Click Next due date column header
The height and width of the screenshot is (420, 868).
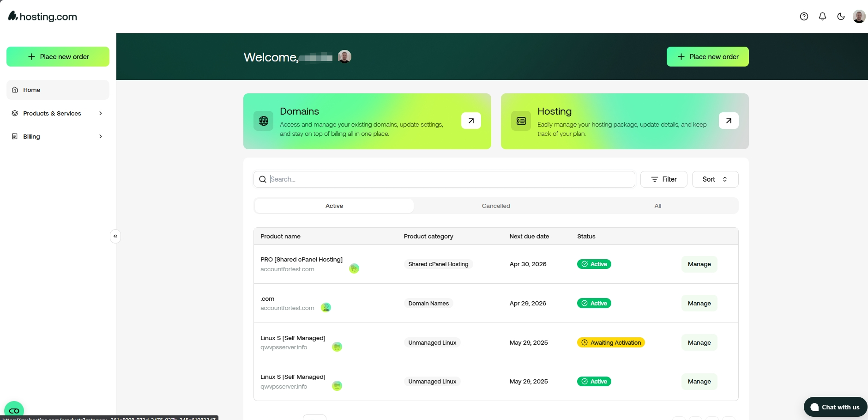[x=529, y=236]
